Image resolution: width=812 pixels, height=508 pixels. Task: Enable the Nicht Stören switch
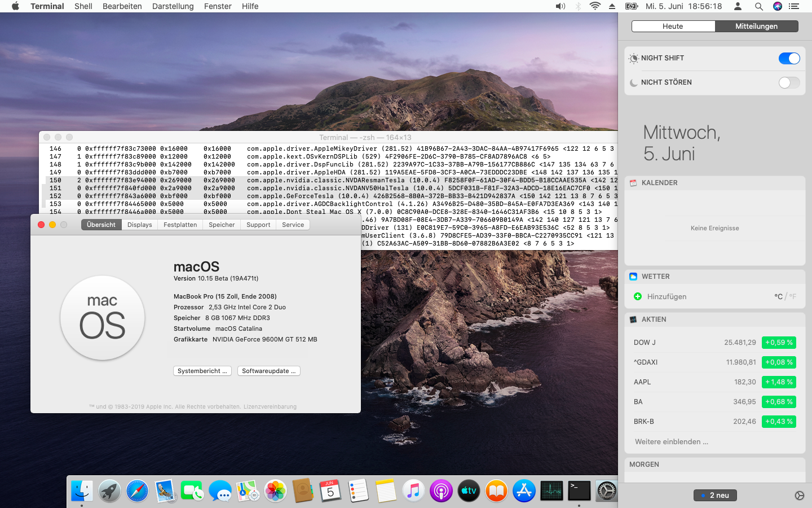coord(789,82)
